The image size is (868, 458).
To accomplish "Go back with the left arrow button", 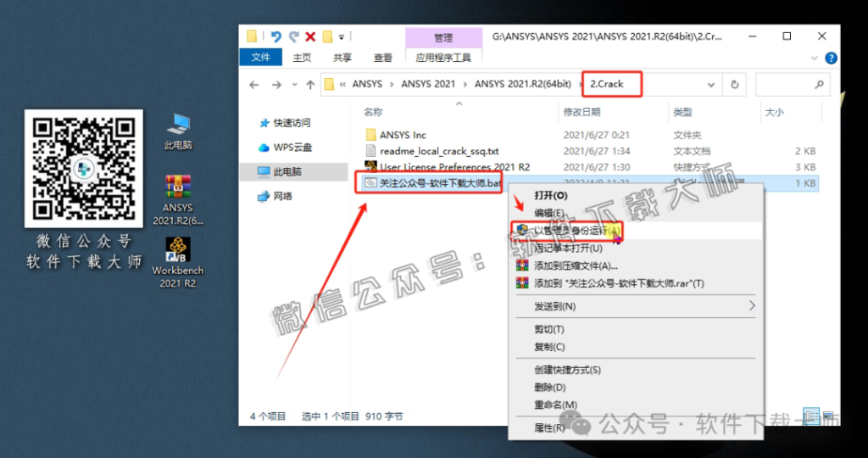I will pos(254,85).
